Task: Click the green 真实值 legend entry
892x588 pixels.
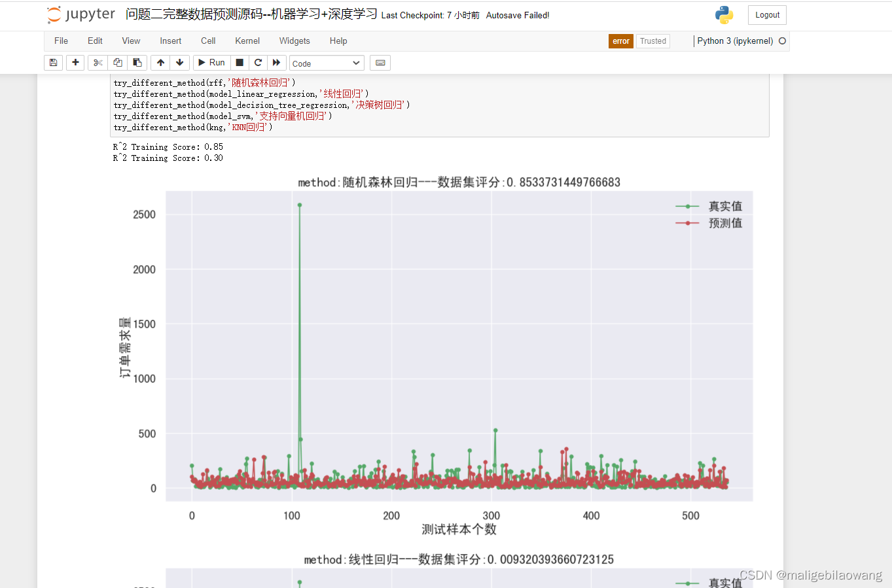Action: [x=709, y=206]
